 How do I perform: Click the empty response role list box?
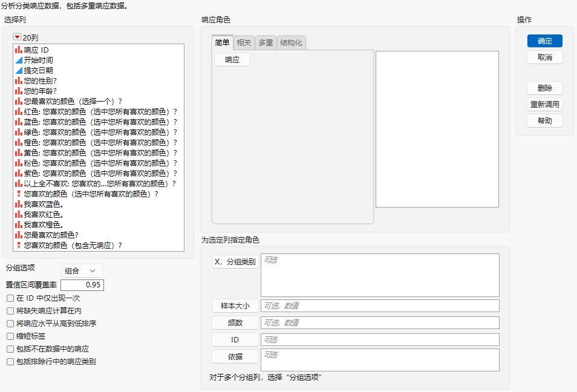437,129
